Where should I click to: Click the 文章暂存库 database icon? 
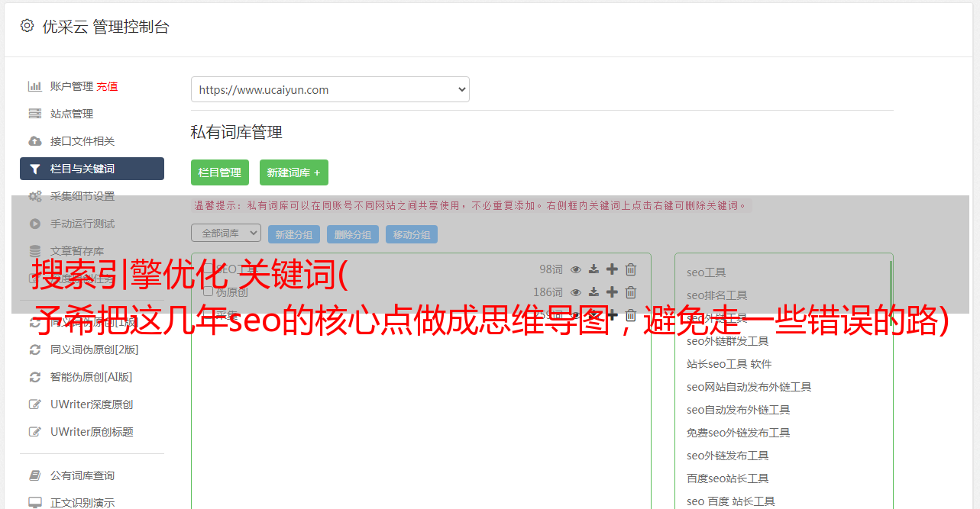click(x=35, y=251)
